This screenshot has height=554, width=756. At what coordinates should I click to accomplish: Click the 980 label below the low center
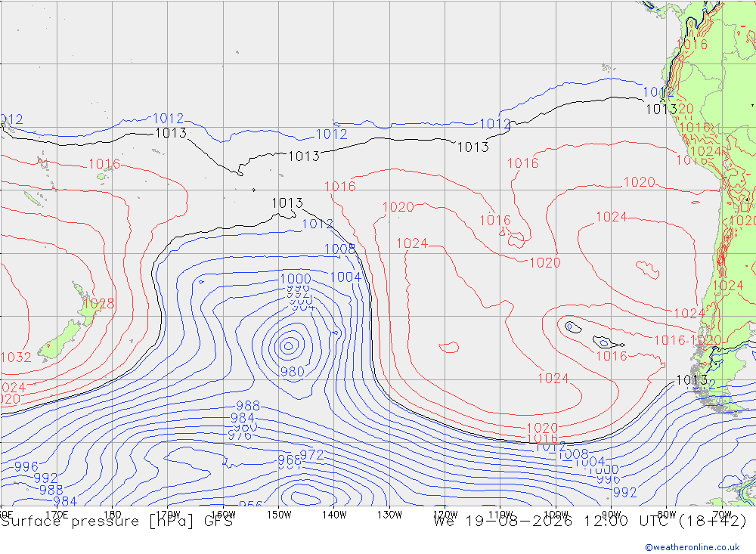pos(292,372)
